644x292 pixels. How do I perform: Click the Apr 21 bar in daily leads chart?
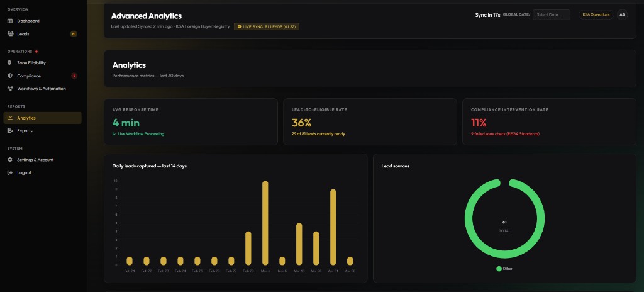(333, 227)
